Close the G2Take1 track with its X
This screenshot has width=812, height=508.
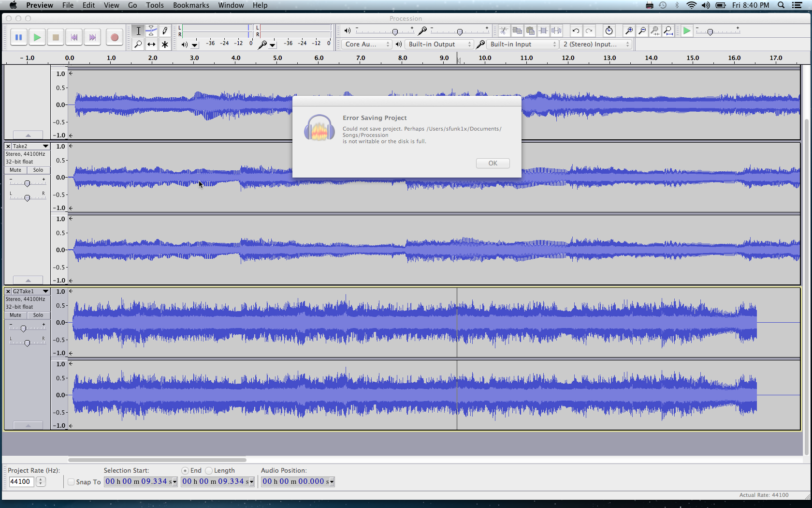(x=8, y=291)
